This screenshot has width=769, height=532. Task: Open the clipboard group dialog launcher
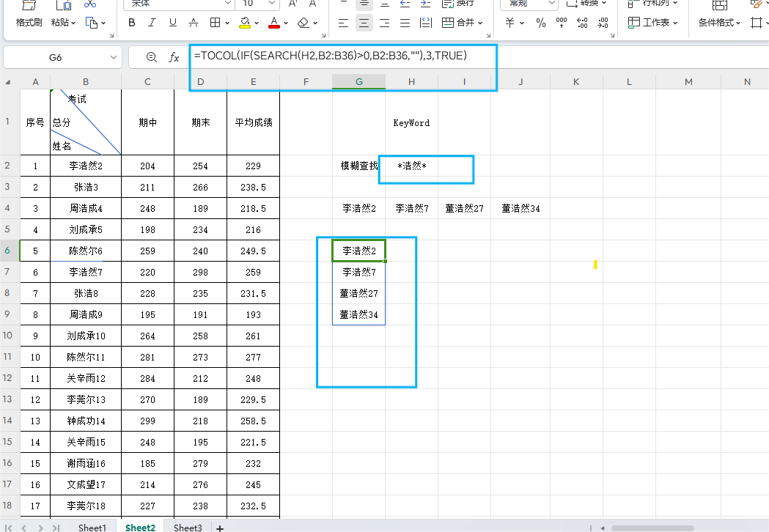(112, 35)
